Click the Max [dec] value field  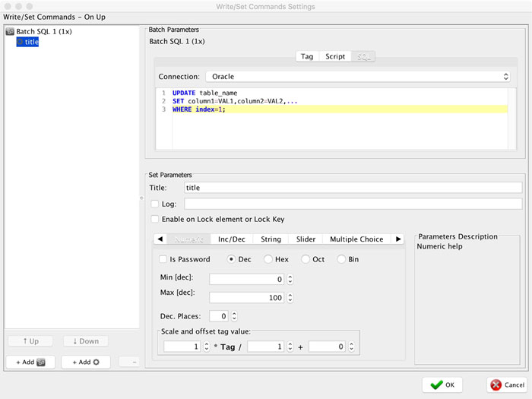pyautogui.click(x=247, y=298)
